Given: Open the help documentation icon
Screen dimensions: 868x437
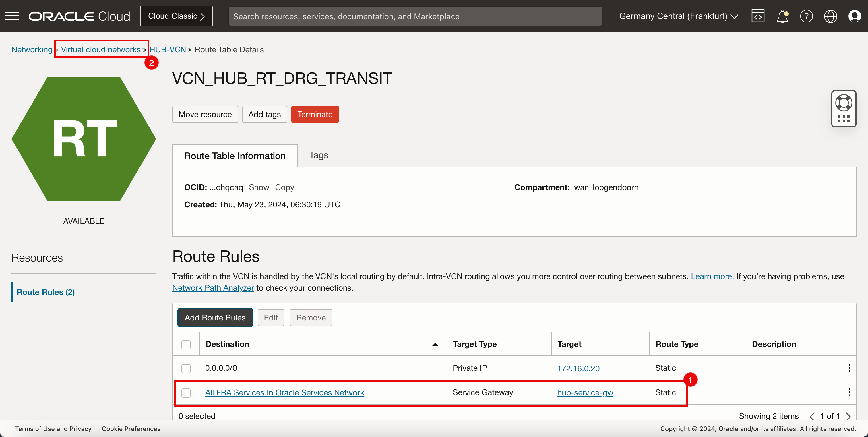Looking at the screenshot, I should point(807,16).
